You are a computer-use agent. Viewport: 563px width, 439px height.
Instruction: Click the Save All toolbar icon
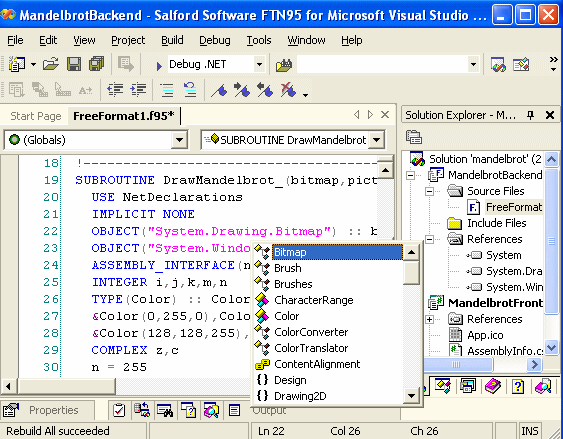[x=96, y=64]
